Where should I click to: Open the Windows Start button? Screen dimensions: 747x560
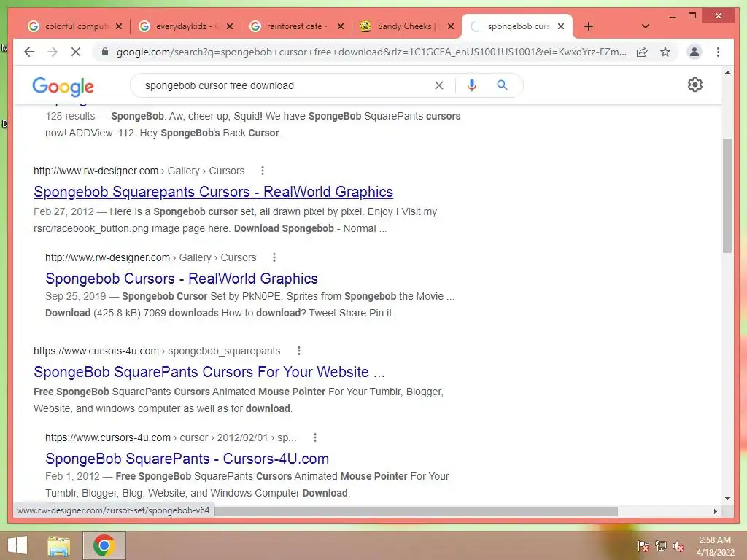(18, 545)
